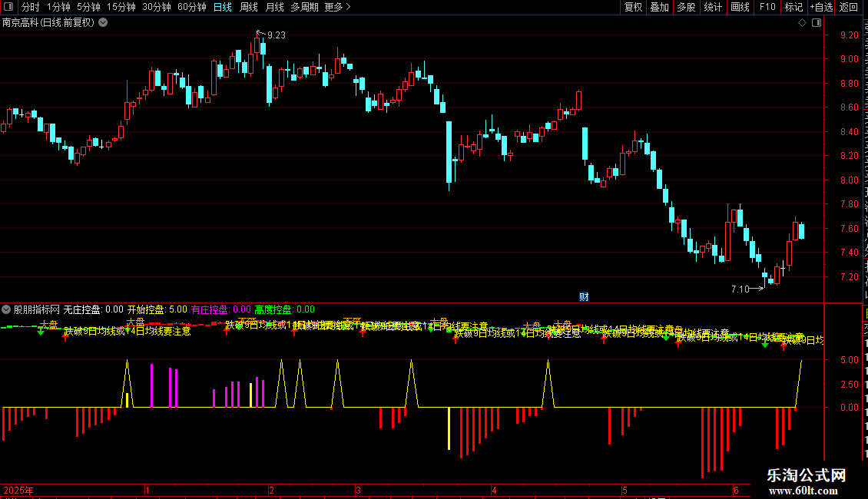The width and height of the screenshot is (868, 499).
Task: Click the 7.20 price axis label
Action: click(849, 276)
